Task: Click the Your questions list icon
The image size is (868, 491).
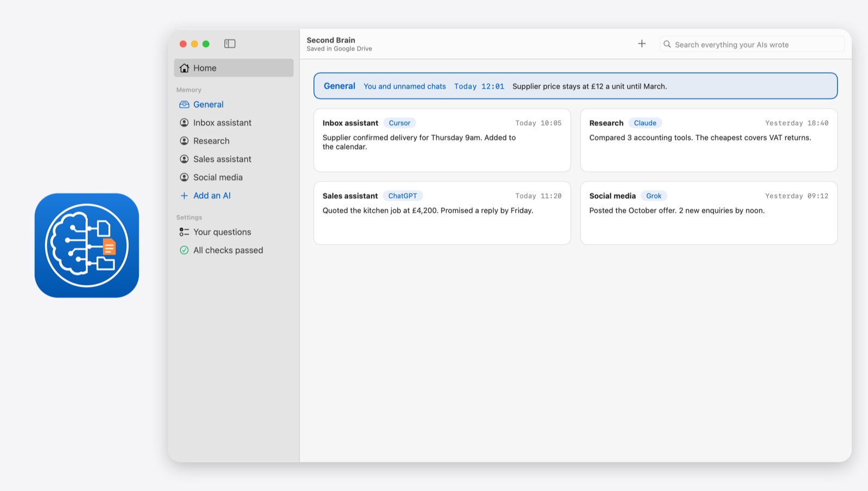Action: [184, 232]
